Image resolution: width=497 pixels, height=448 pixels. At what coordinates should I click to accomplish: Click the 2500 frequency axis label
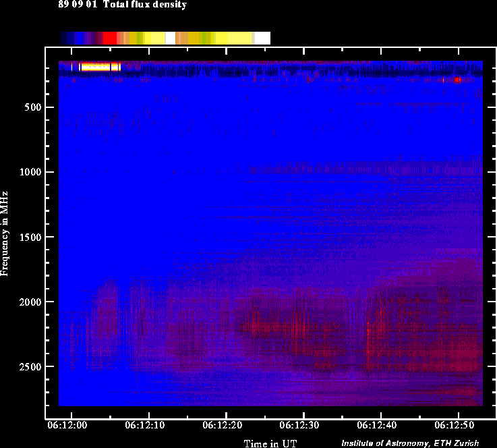[x=30, y=366]
